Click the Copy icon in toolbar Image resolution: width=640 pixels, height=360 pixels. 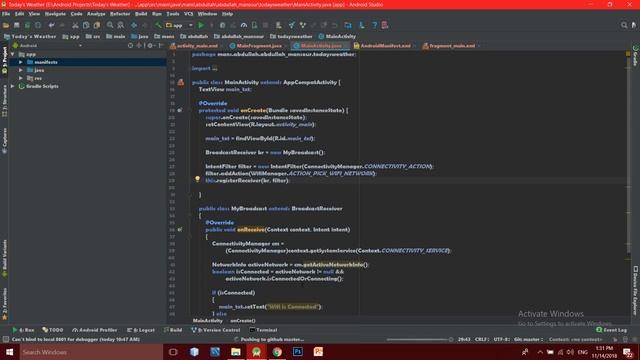(86, 25)
